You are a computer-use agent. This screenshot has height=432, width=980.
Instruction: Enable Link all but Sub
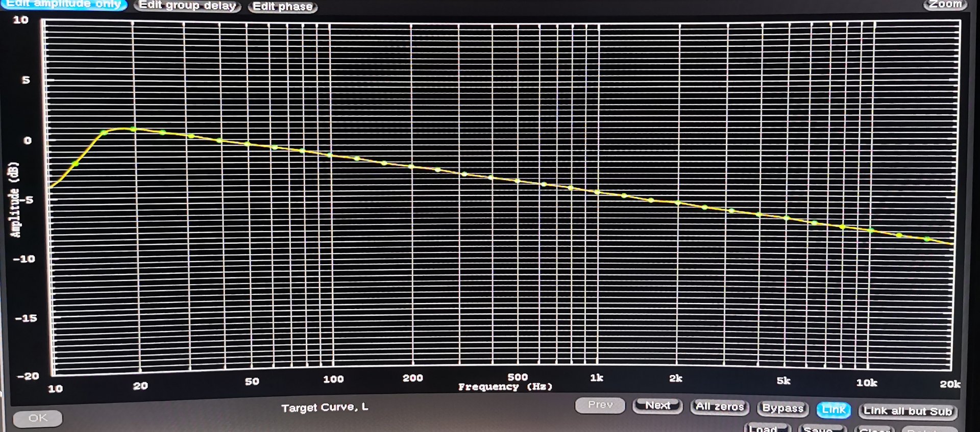click(908, 411)
